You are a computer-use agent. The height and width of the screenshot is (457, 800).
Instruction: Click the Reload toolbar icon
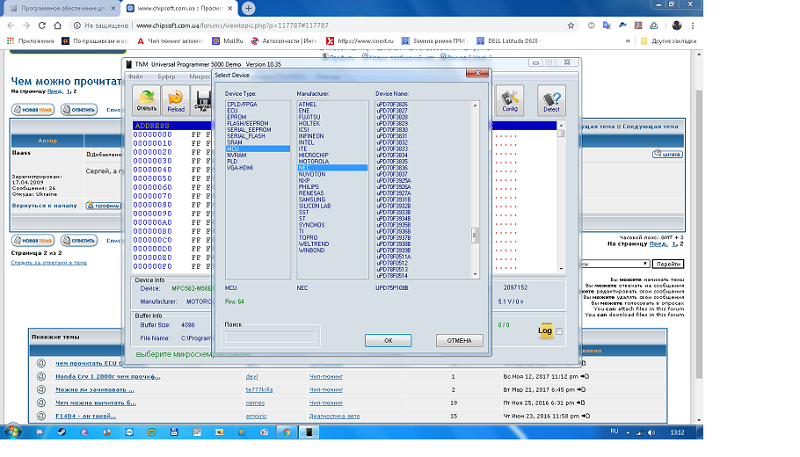click(x=175, y=99)
